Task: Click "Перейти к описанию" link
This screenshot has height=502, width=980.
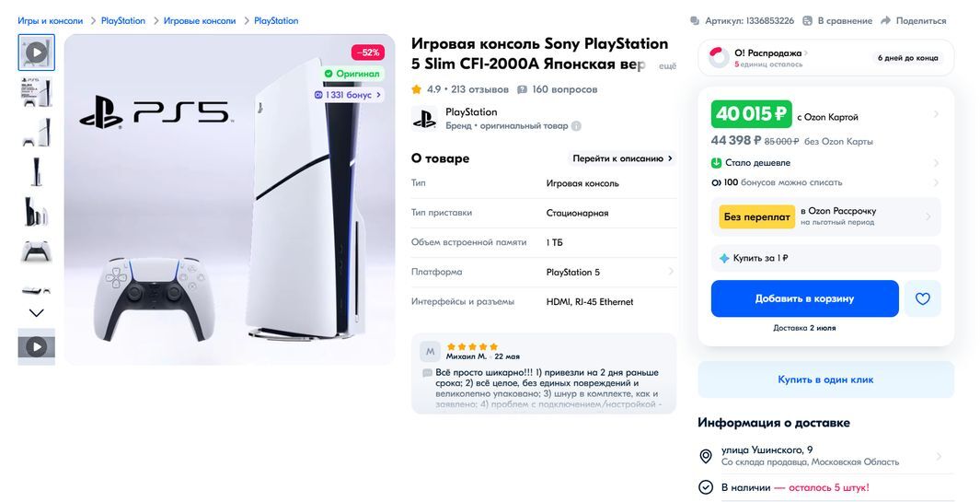Action: click(622, 158)
